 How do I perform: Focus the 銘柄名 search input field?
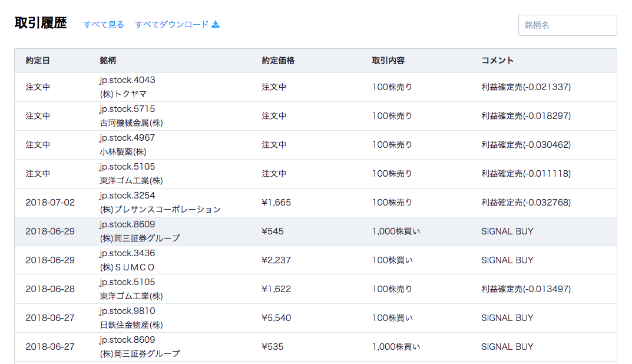[x=568, y=25]
